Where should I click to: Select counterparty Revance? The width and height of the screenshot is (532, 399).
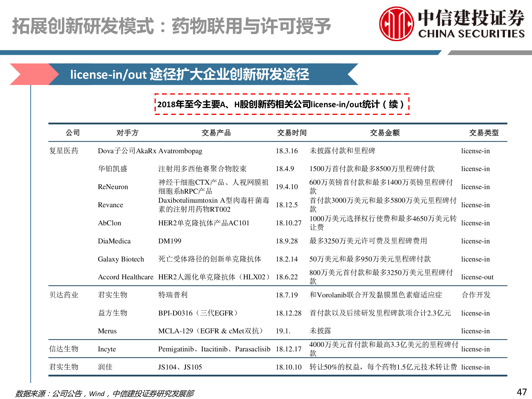(x=110, y=205)
